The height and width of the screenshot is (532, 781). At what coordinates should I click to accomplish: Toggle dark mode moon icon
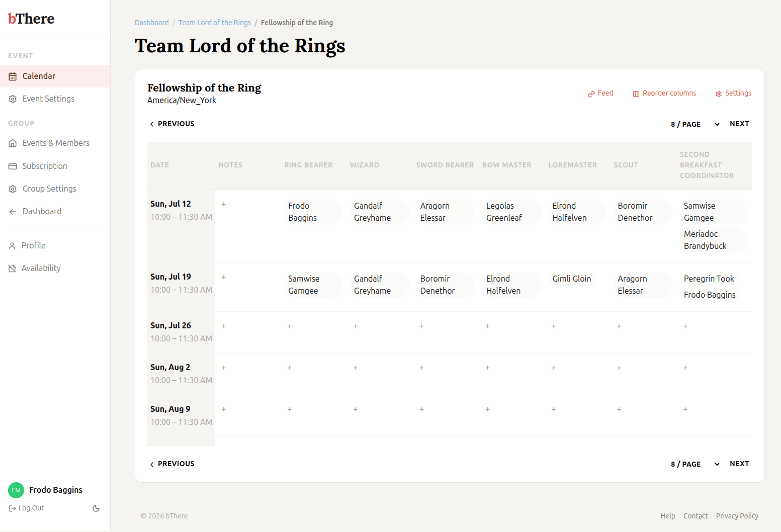pos(96,508)
